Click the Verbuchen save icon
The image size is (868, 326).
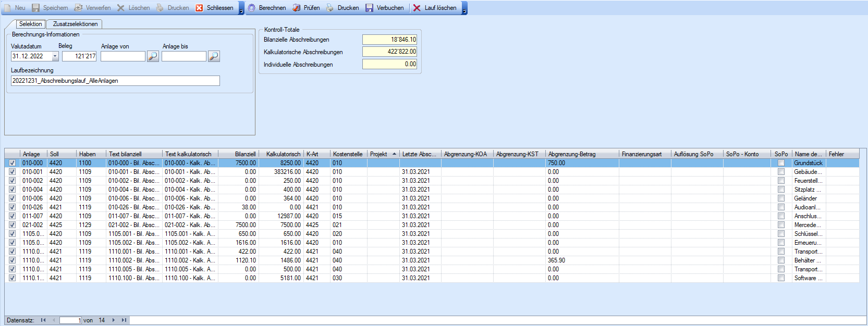[x=369, y=8]
